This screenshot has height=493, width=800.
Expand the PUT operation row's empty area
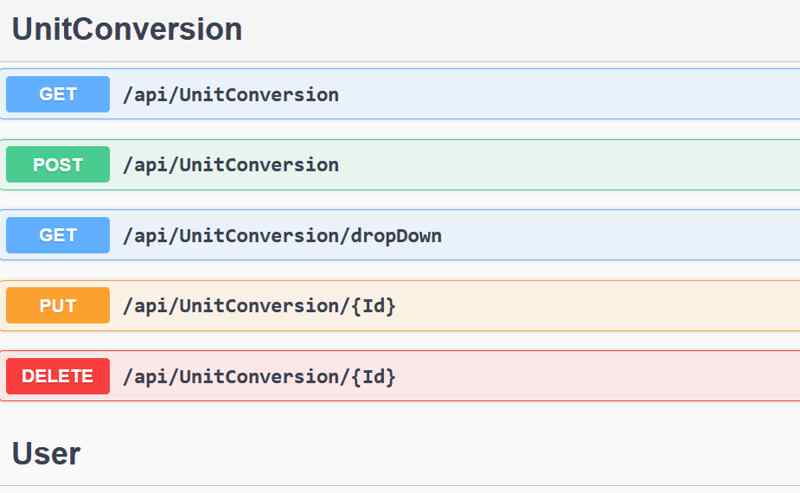coord(600,306)
